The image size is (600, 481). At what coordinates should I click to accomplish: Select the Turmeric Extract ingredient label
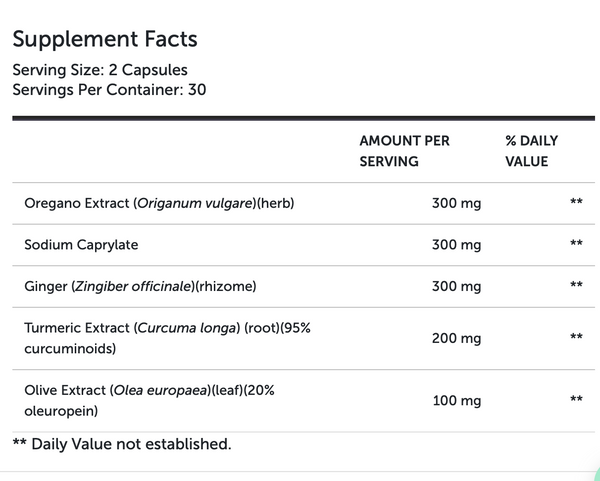(167, 338)
